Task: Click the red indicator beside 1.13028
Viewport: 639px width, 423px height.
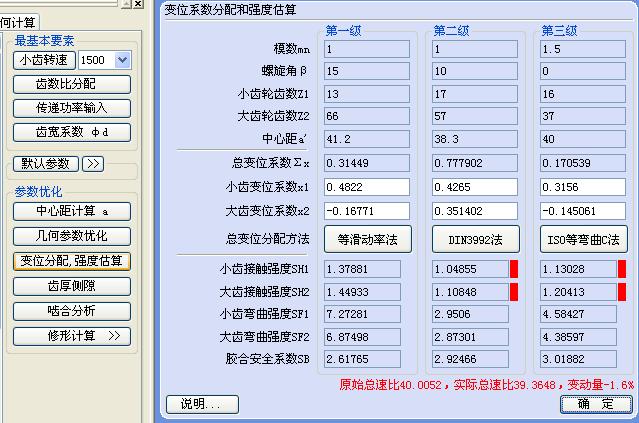Action: [622, 269]
